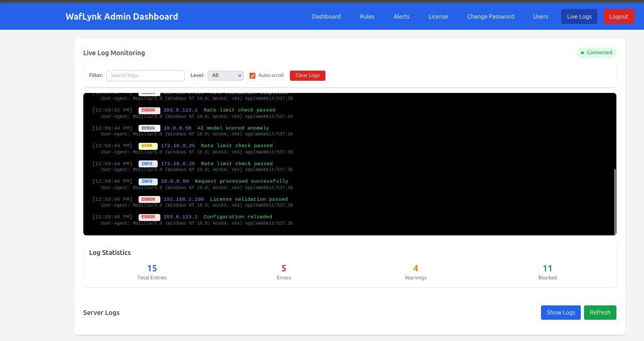
Task: Click the Errors count 5
Action: pyautogui.click(x=284, y=268)
